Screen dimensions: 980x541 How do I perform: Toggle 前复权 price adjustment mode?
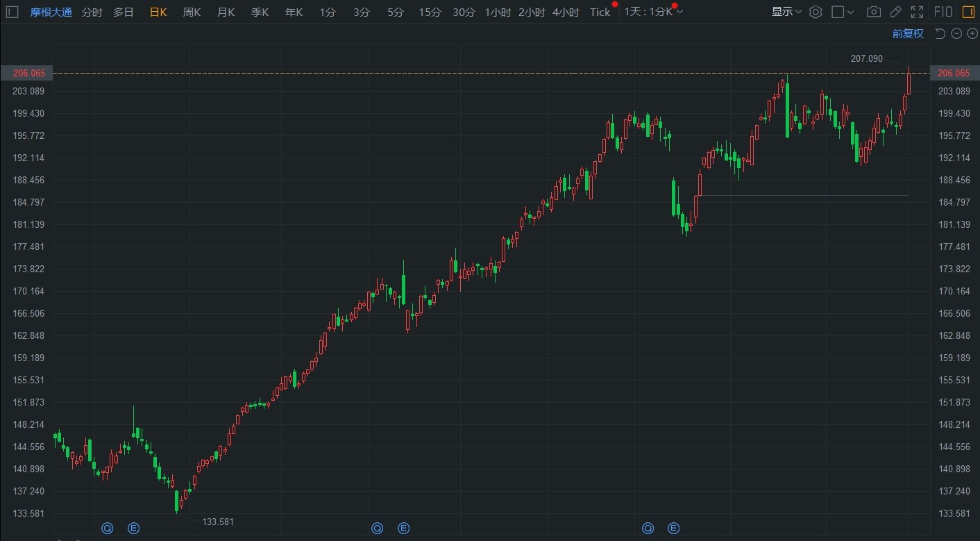tap(908, 33)
